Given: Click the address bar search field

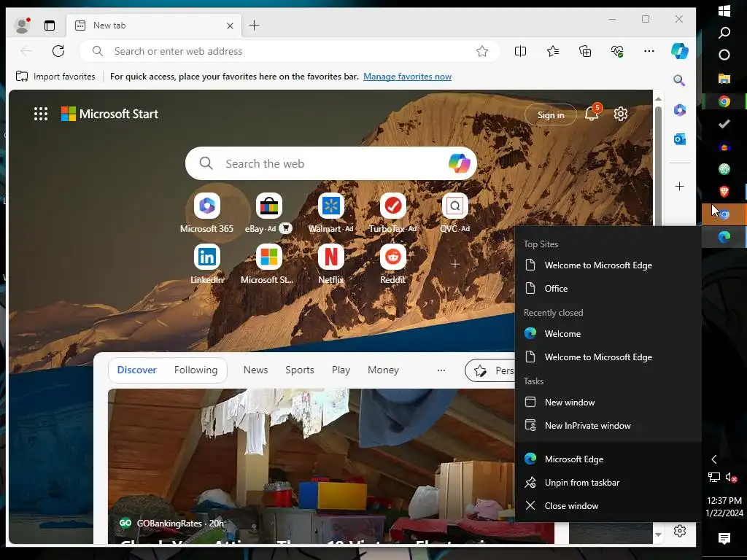Looking at the screenshot, I should pyautogui.click(x=290, y=51).
